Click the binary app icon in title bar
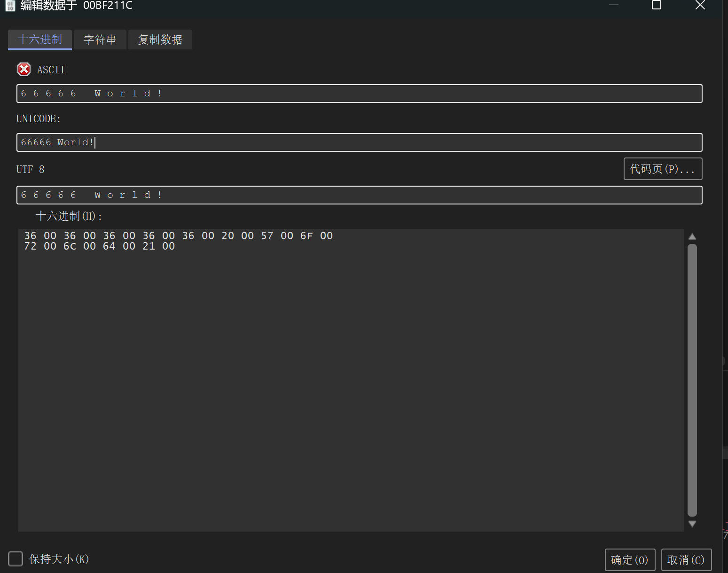Image resolution: width=728 pixels, height=573 pixels. pos(10,6)
